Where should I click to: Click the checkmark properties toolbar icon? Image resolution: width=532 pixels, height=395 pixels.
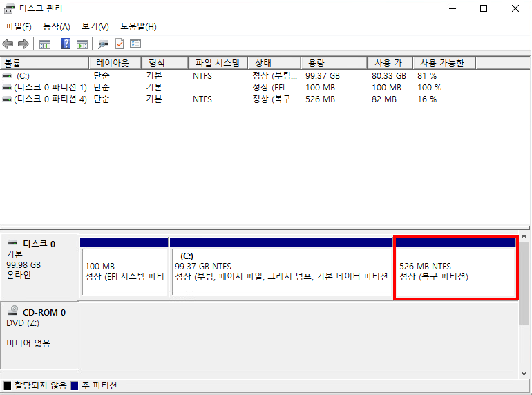click(120, 44)
